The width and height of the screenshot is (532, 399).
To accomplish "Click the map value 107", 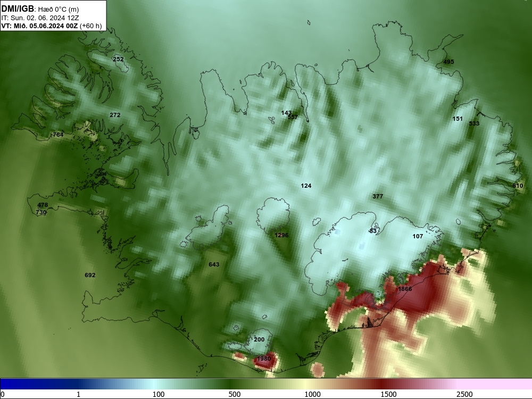I will [x=418, y=236].
